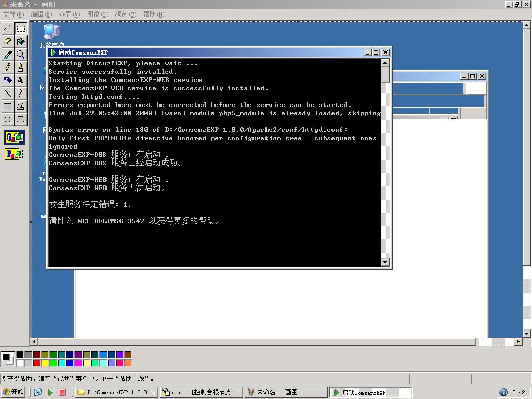The height and width of the screenshot is (399, 532).
Task: Select the Polygon tool
Action: click(x=21, y=106)
